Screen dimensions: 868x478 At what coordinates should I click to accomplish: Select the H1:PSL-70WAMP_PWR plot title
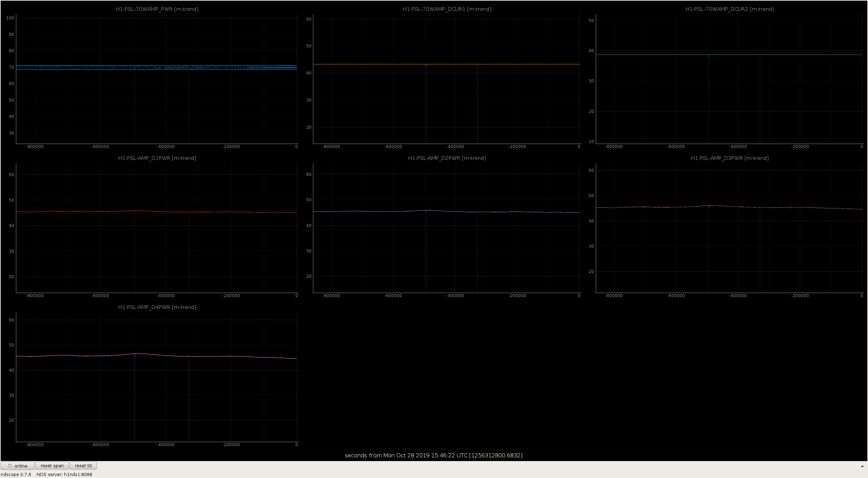(x=157, y=9)
